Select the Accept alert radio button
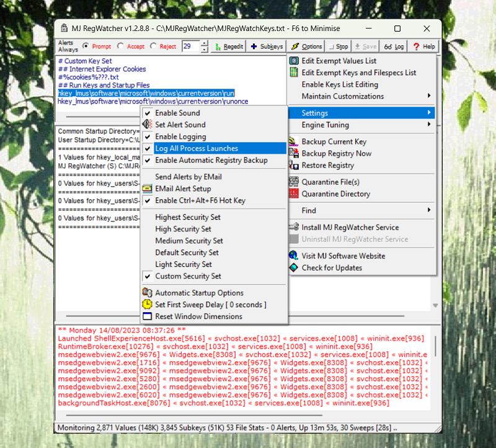The height and width of the screenshot is (448, 496). [x=120, y=46]
